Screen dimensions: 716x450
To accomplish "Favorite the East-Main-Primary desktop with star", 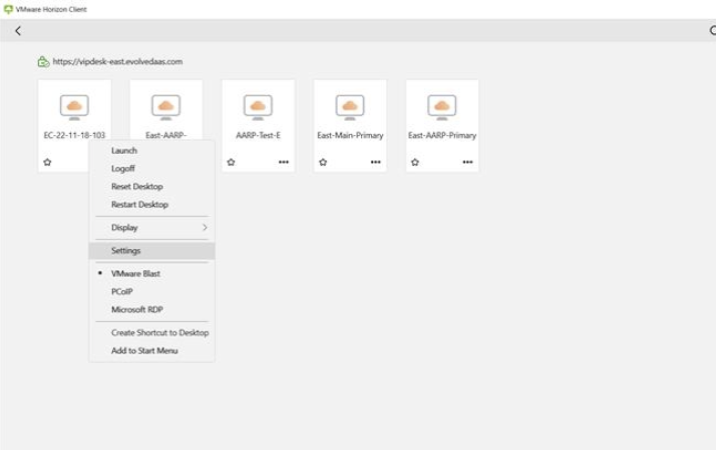I will click(323, 162).
